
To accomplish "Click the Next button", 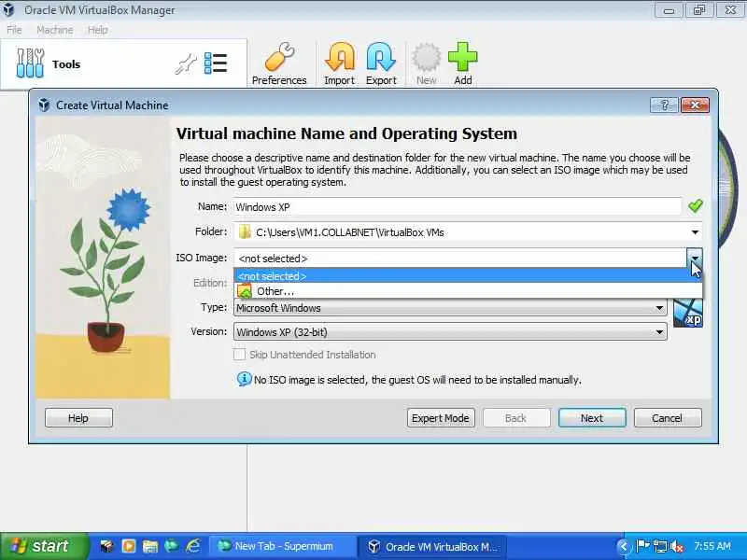I will [592, 417].
